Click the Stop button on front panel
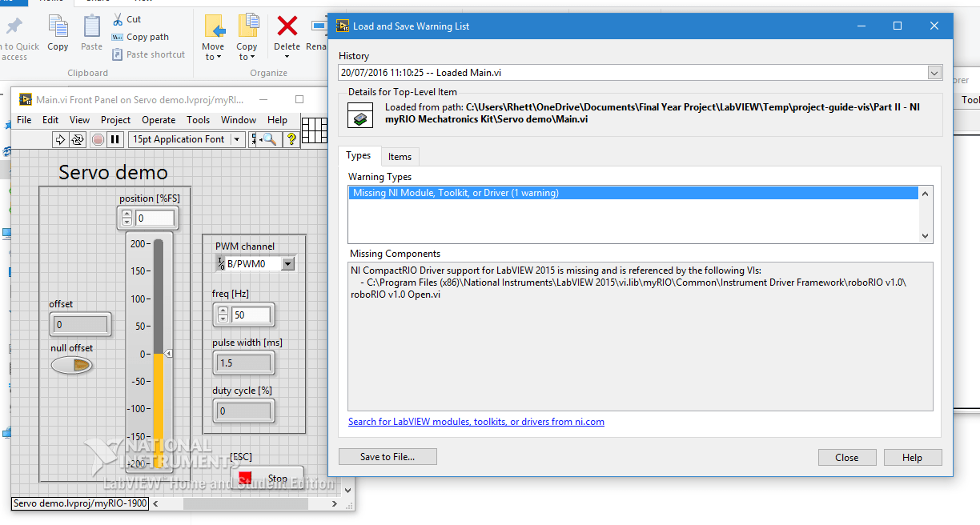 tap(268, 479)
